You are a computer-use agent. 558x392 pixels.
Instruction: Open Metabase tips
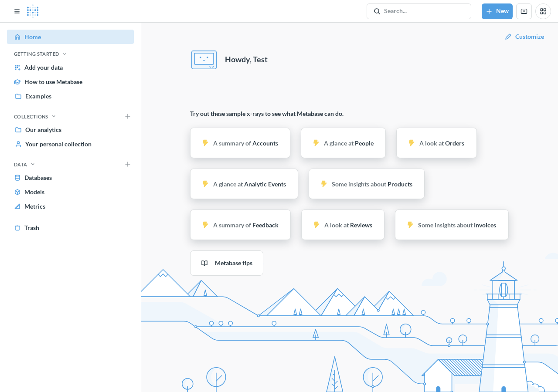click(x=227, y=263)
